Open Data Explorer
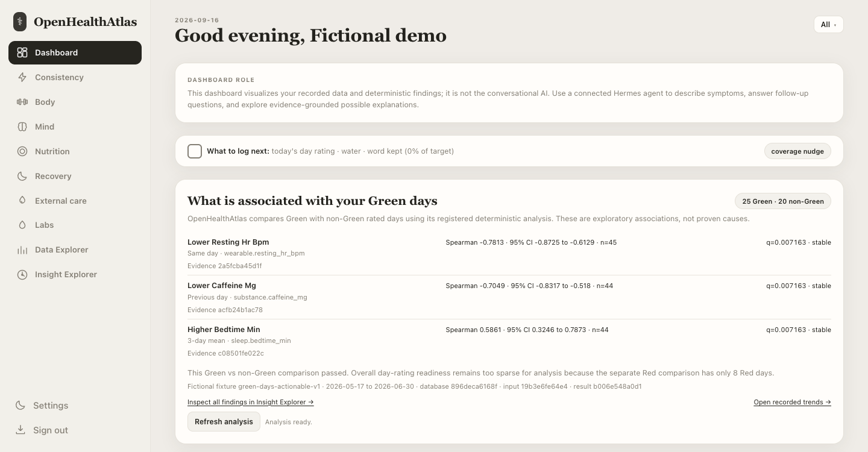Image resolution: width=868 pixels, height=452 pixels. [75, 250]
